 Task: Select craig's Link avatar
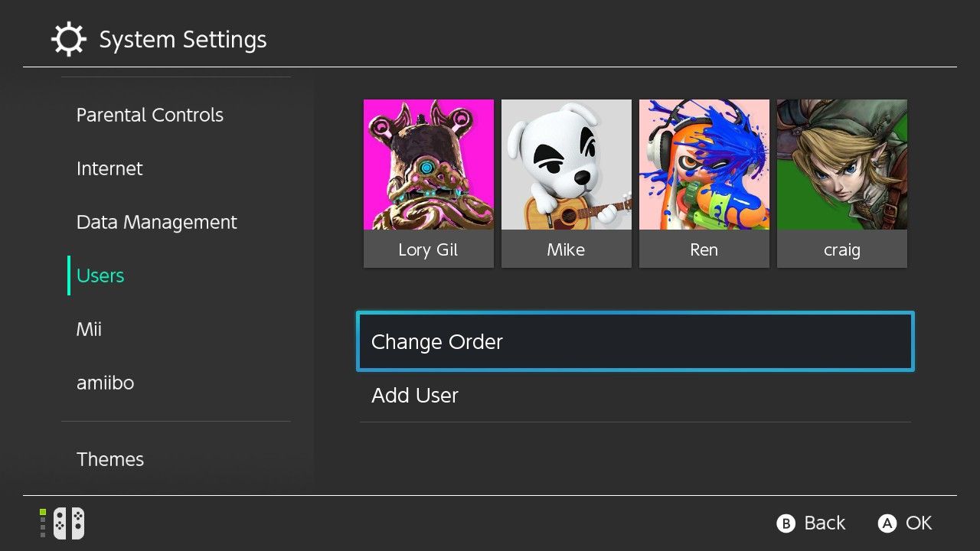[841, 165]
